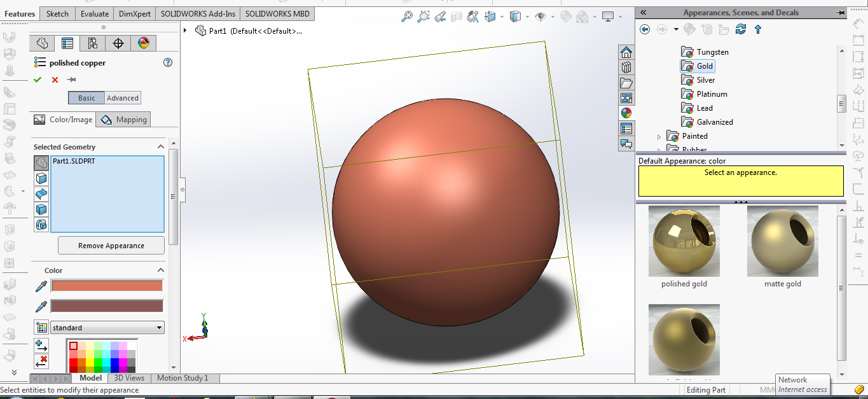Image resolution: width=868 pixels, height=399 pixels.
Task: Expand the Painted appearances folder
Action: 660,136
